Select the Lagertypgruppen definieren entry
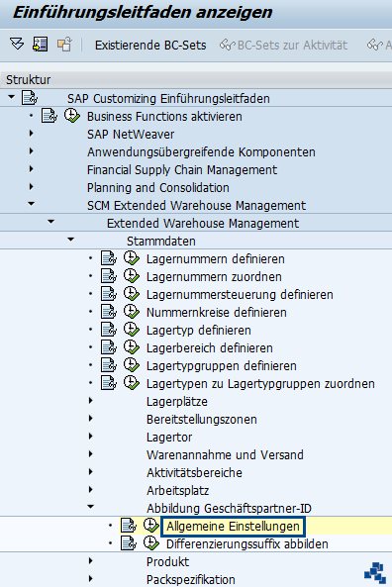 click(x=222, y=365)
